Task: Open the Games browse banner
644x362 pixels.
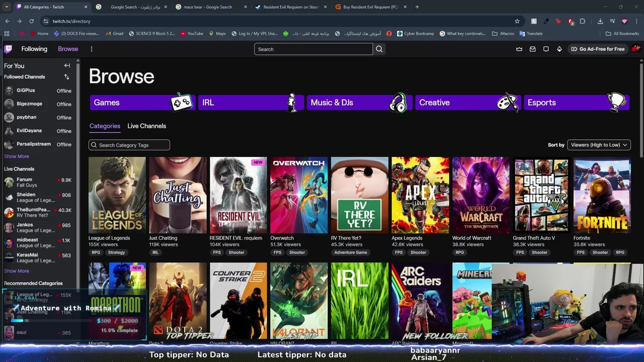Action: tap(142, 103)
